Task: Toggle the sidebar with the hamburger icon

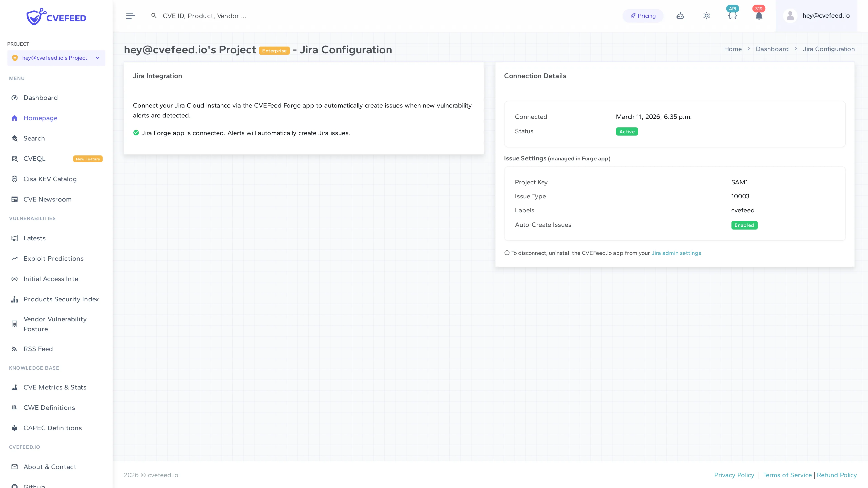Action: pos(130,16)
